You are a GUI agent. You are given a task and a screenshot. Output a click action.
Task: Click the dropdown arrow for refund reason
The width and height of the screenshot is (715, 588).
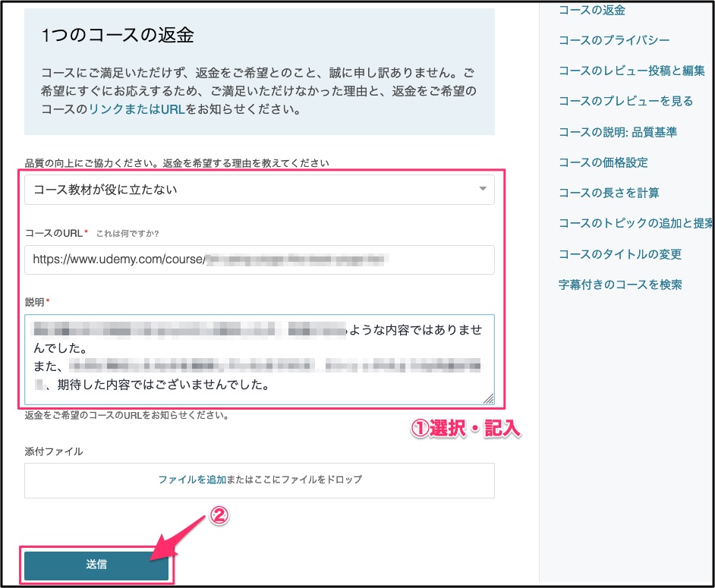pos(482,190)
